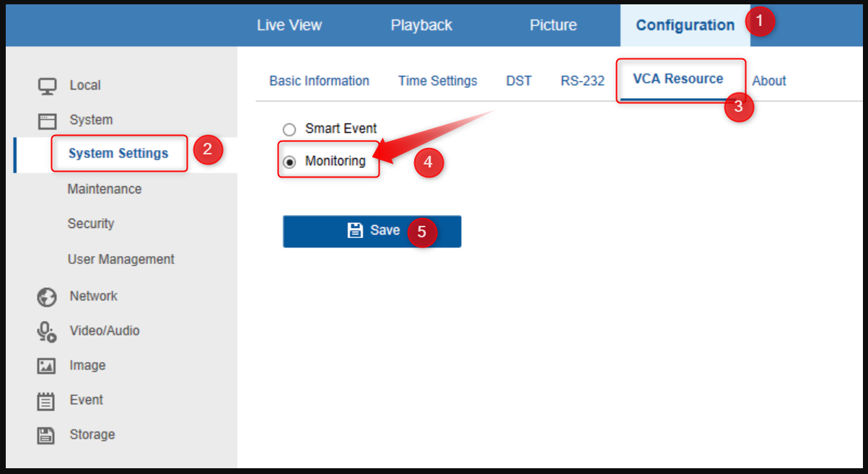Screen dimensions: 868x474
Task: Click the Save button
Action: [x=372, y=231]
